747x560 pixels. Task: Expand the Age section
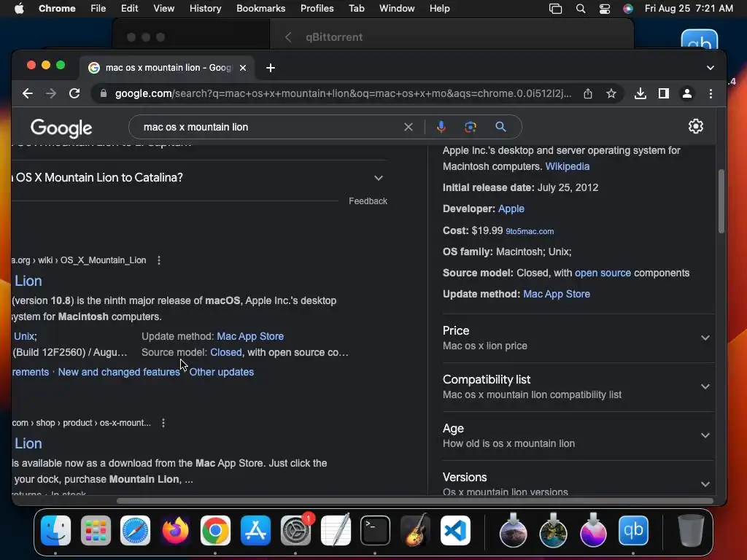[x=578, y=435]
